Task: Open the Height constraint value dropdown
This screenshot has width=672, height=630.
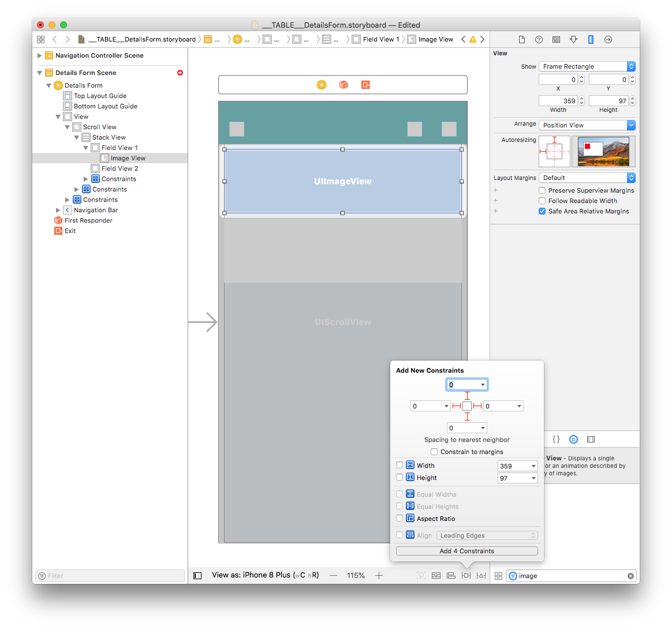Action: pyautogui.click(x=533, y=478)
